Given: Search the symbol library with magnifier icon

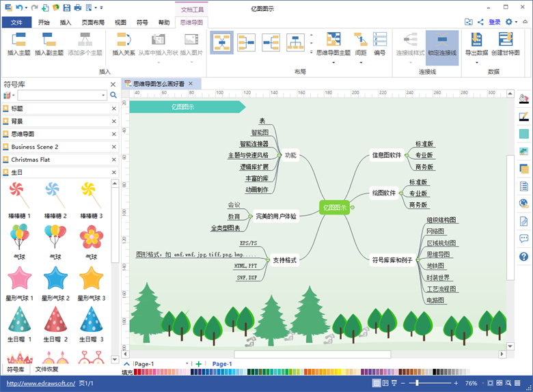Looking at the screenshot, I should (113, 95).
